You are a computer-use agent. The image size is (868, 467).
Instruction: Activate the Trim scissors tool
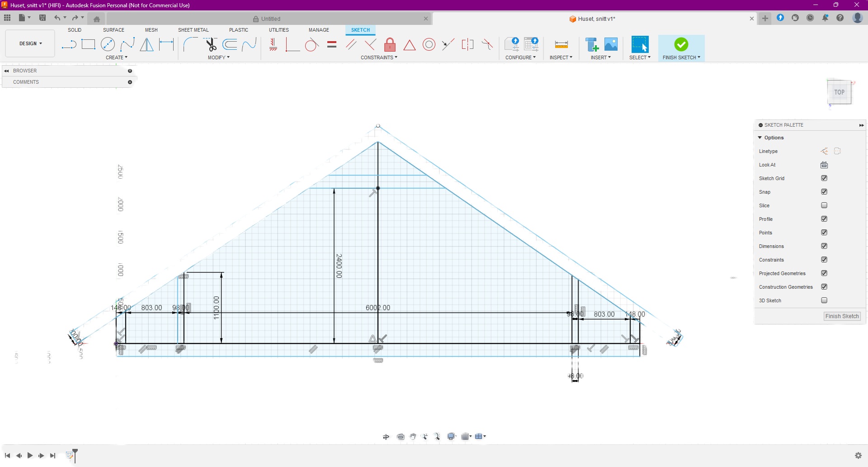tap(211, 44)
